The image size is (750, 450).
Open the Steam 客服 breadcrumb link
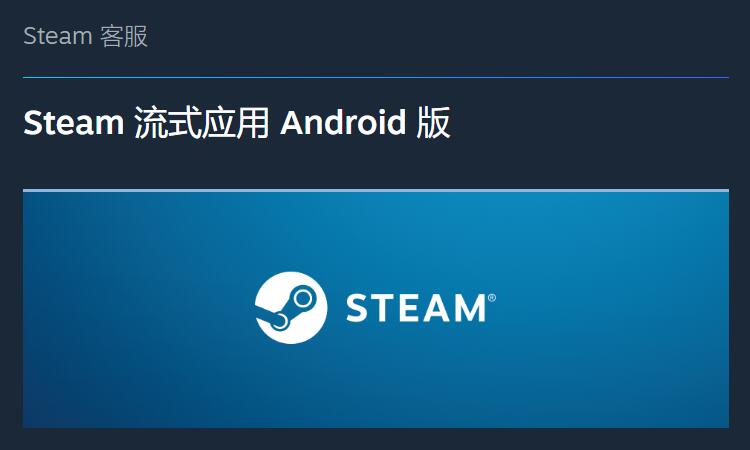click(x=86, y=36)
